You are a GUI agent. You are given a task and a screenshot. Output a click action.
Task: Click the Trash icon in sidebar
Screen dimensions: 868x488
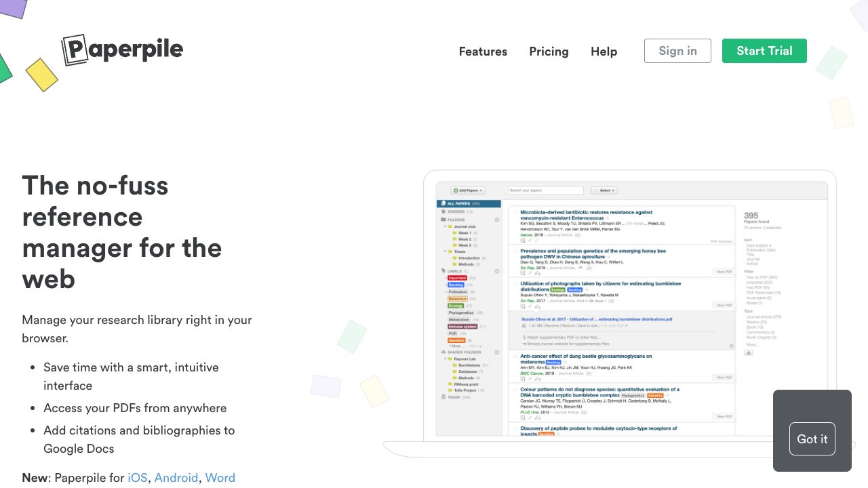443,397
